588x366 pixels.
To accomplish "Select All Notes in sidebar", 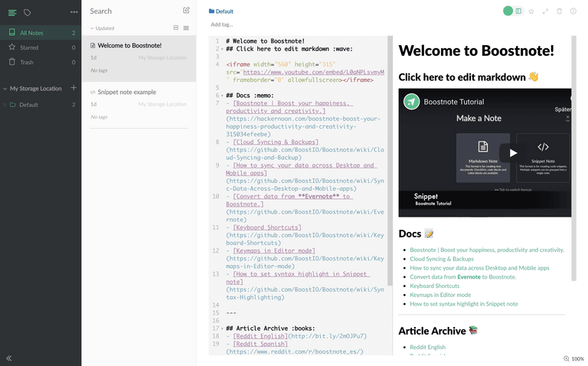I will coord(41,33).
